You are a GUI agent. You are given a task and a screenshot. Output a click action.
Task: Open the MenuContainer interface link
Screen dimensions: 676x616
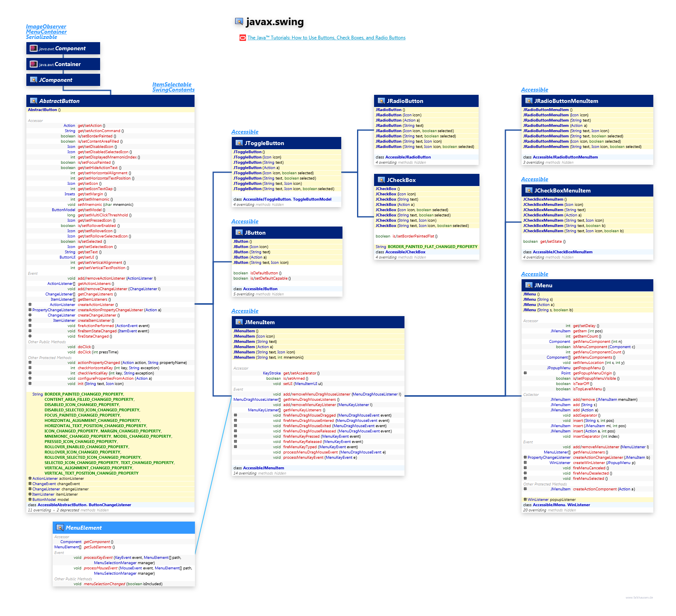click(46, 32)
